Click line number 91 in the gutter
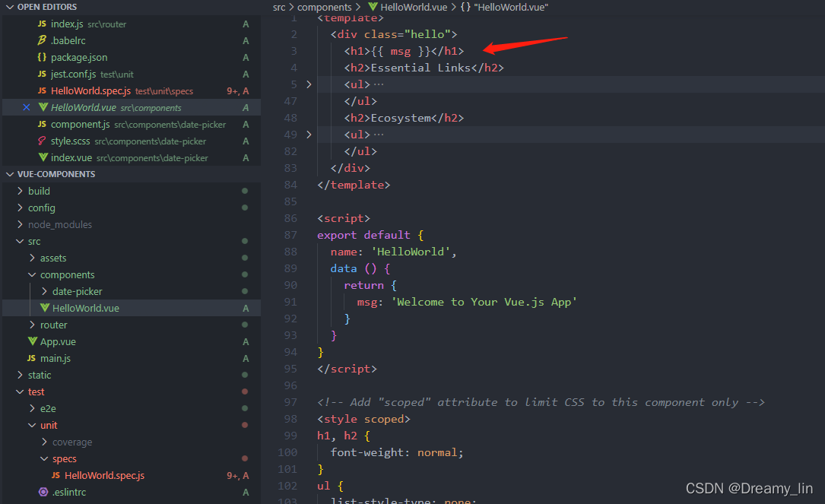825x504 pixels. (290, 302)
